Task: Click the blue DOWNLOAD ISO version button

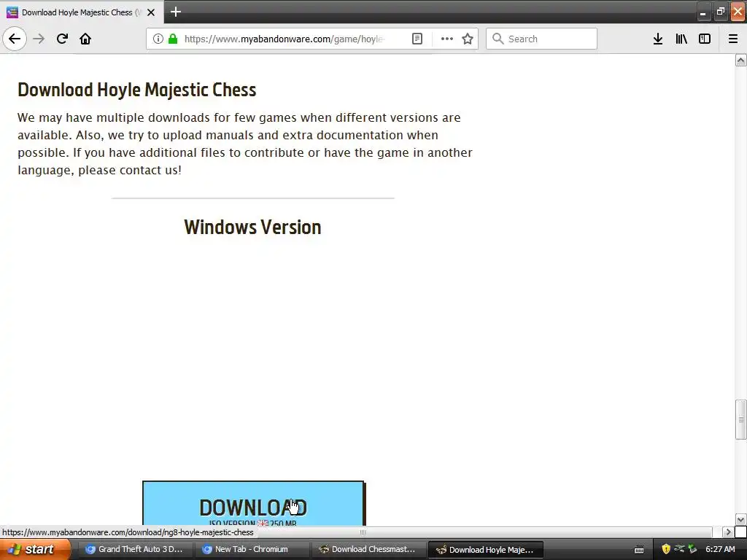Action: (253, 504)
